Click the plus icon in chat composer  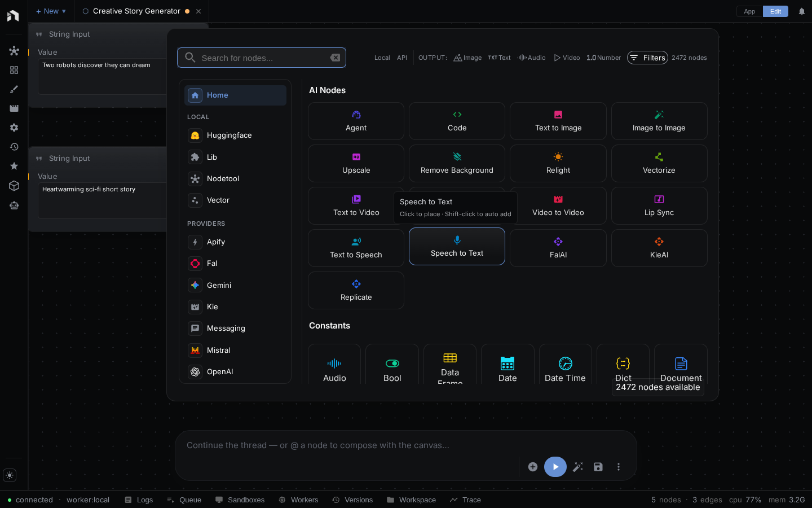[x=533, y=467]
